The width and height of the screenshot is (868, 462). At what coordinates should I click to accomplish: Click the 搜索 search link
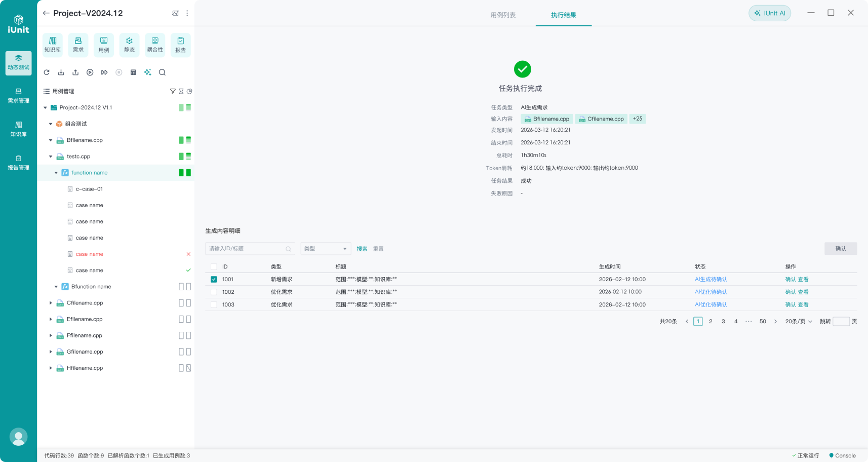coord(362,249)
